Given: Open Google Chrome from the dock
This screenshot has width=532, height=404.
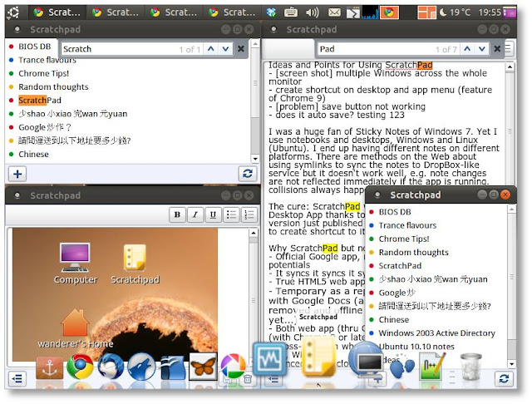Looking at the screenshot, I should point(80,367).
